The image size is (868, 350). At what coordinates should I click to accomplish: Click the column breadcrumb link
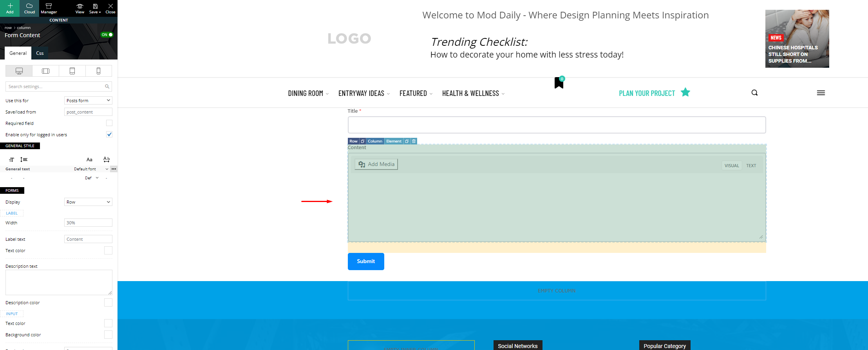pyautogui.click(x=24, y=28)
